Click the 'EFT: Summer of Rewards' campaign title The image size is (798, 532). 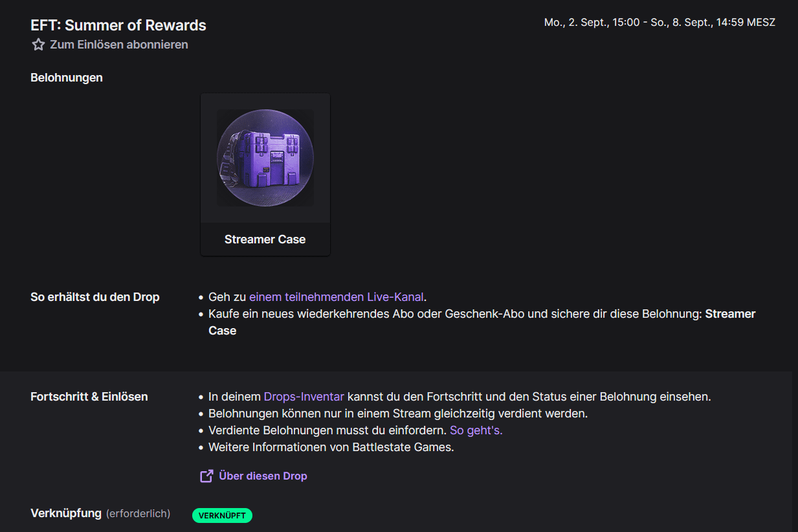[x=118, y=25]
